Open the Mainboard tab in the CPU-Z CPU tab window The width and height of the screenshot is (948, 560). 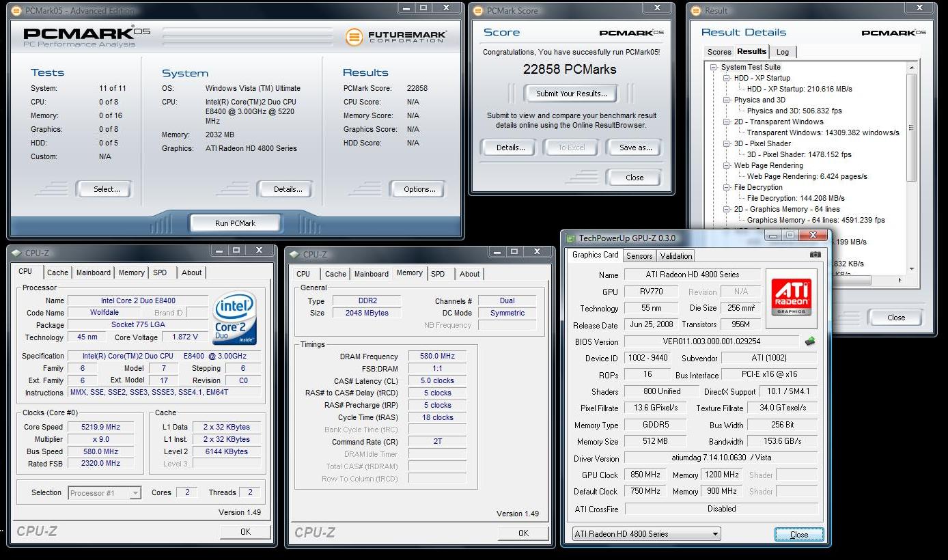pos(94,272)
